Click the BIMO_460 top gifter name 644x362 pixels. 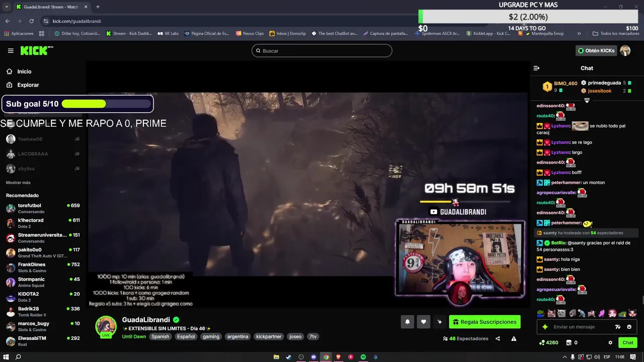[x=566, y=83]
